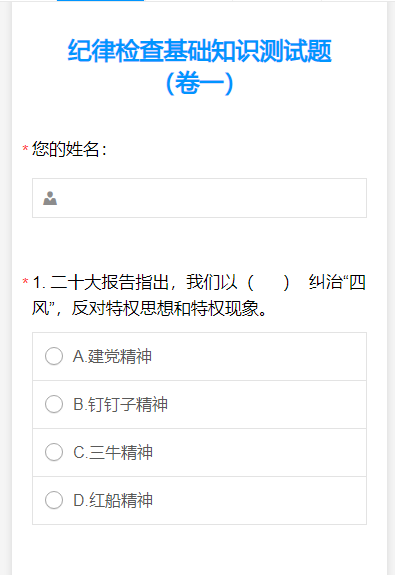Click the (卷一) subtitle text
This screenshot has height=575, width=395.
click(200, 83)
